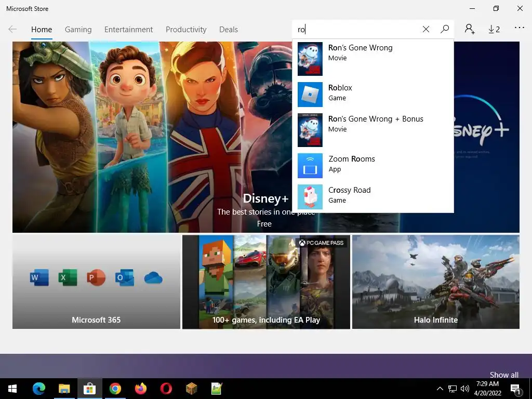The image size is (532, 399).
Task: Open the Entertainment tab
Action: tap(129, 30)
